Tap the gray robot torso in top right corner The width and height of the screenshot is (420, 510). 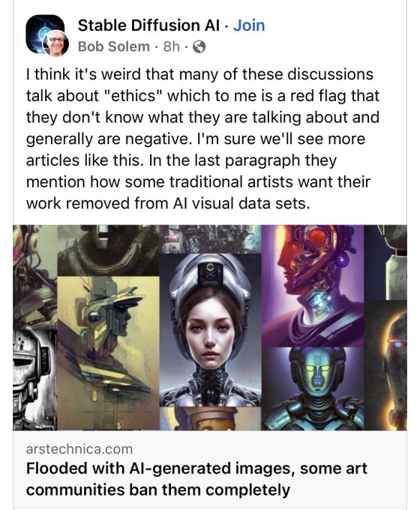click(x=385, y=262)
